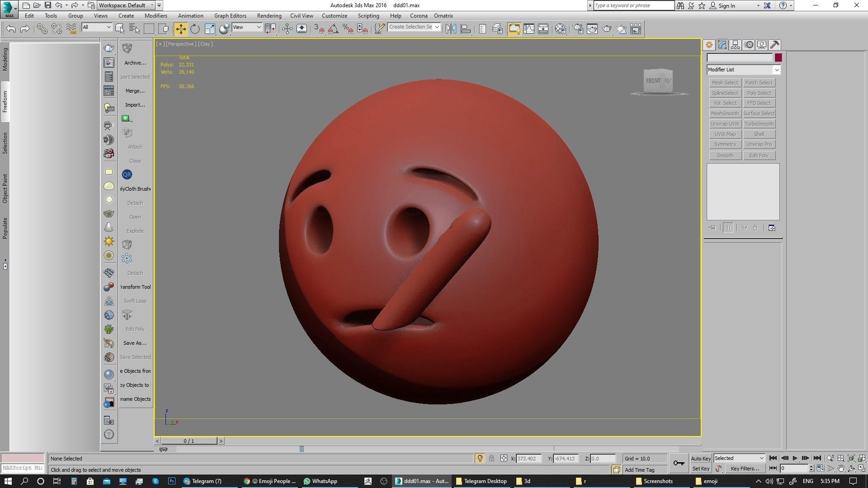The height and width of the screenshot is (488, 868).
Task: Click the Edit Poly modifier button
Action: (759, 155)
